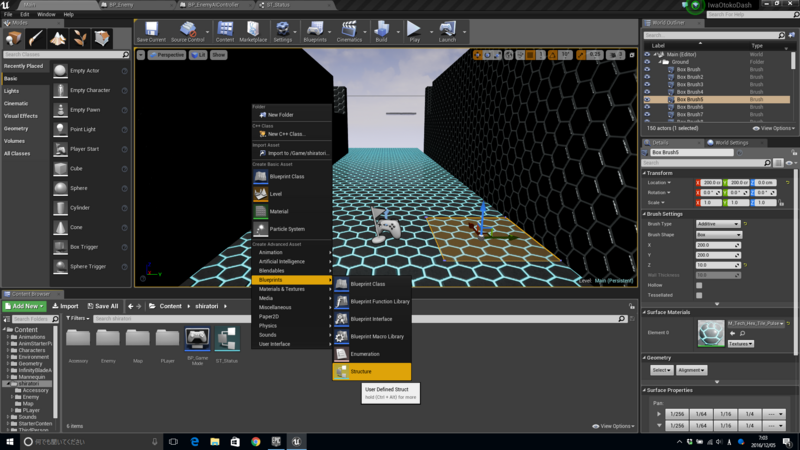Open Blueprints toolbar icon
Image resolution: width=800 pixels, height=450 pixels.
315,32
